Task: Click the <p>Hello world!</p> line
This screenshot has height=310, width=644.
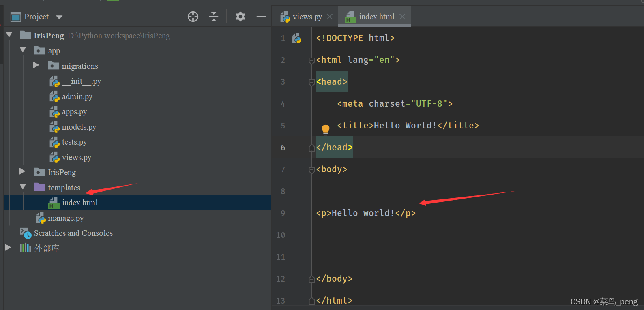Action: pos(366,213)
